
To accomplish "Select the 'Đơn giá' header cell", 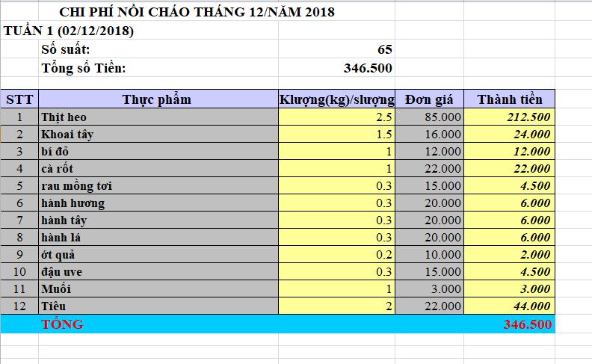I will point(430,99).
